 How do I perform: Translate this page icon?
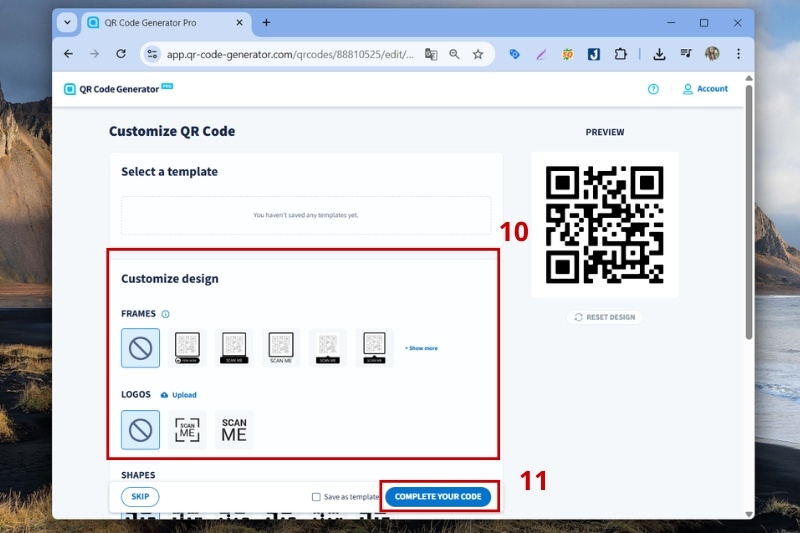click(431, 54)
